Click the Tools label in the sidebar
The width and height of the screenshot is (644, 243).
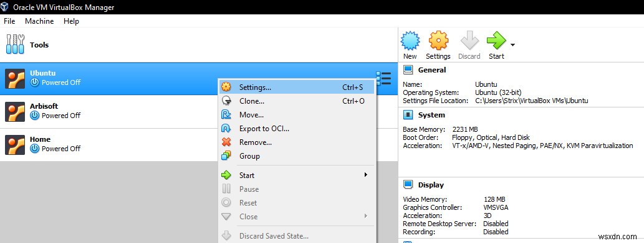point(39,45)
